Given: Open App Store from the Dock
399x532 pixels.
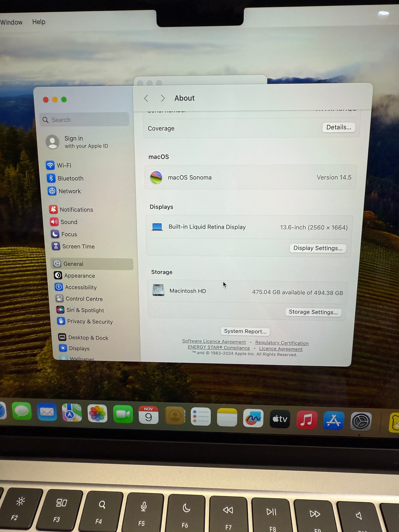Looking at the screenshot, I should point(334,420).
